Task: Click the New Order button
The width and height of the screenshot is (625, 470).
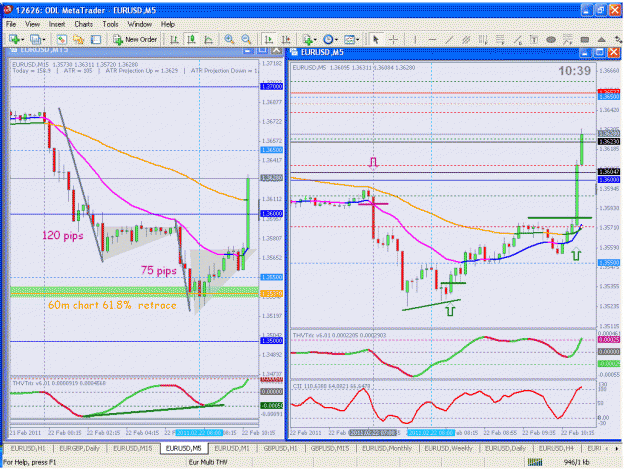Action: pos(135,39)
